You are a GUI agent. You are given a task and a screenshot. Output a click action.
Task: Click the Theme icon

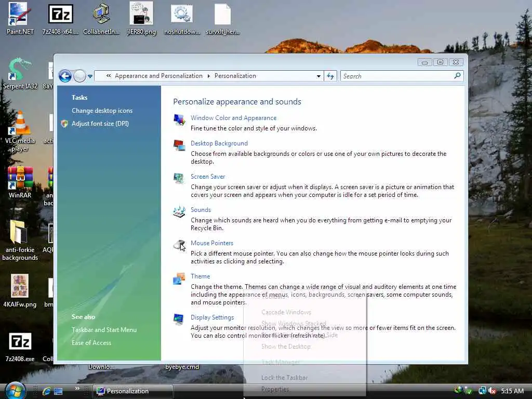tap(179, 278)
